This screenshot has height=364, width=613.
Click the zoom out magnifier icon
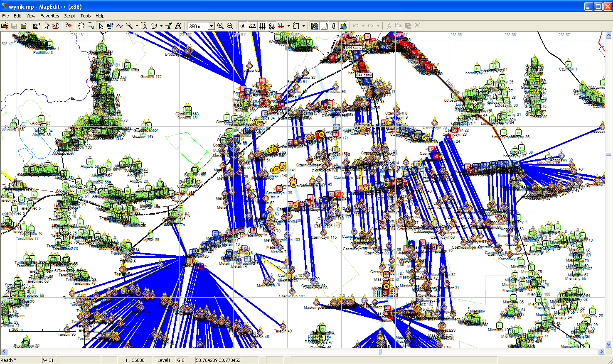[230, 26]
